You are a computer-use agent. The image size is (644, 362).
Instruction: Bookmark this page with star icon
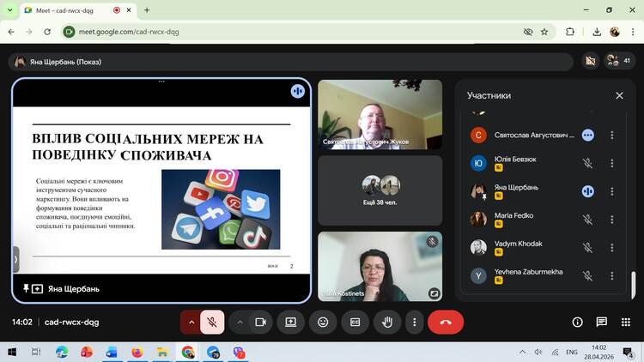(544, 32)
